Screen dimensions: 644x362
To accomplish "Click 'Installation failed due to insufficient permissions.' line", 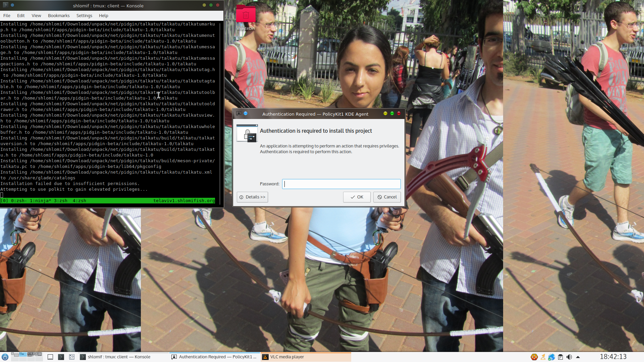I will (x=70, y=184).
